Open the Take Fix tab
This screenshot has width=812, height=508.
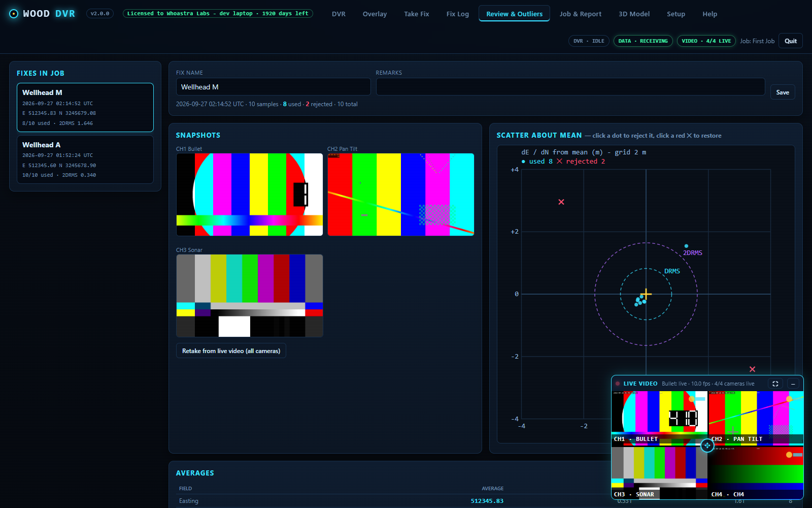(416, 14)
